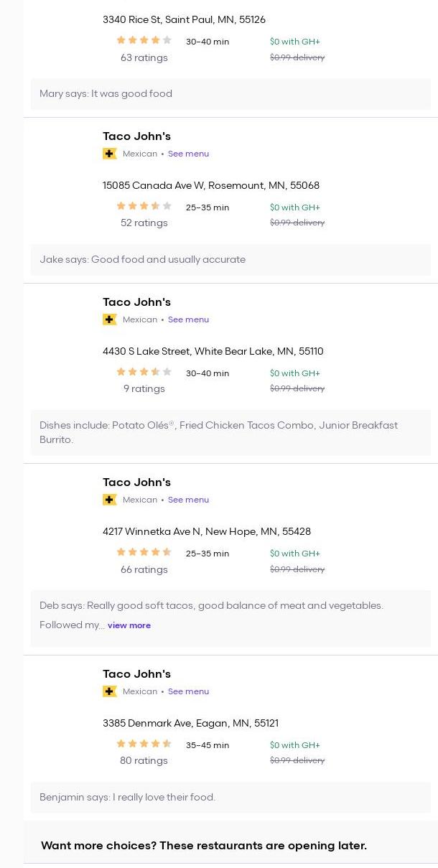Click the 3340 Rice St address

[184, 19]
